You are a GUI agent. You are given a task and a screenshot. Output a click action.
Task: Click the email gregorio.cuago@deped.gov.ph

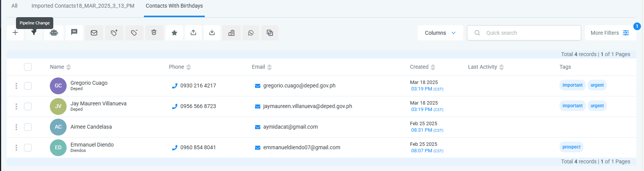pyautogui.click(x=300, y=86)
